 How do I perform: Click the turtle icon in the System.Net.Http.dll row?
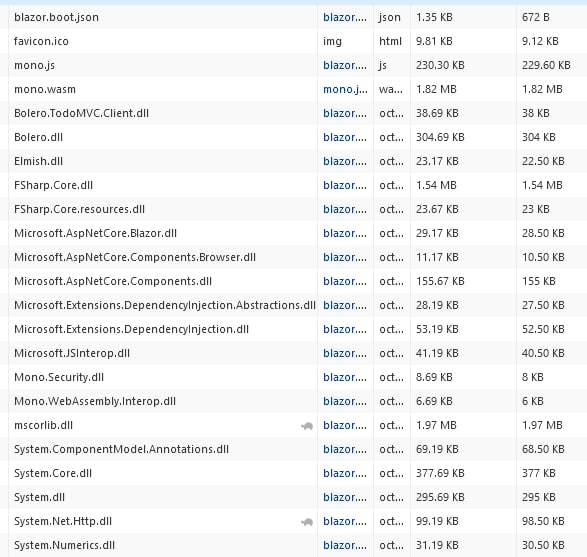[307, 521]
